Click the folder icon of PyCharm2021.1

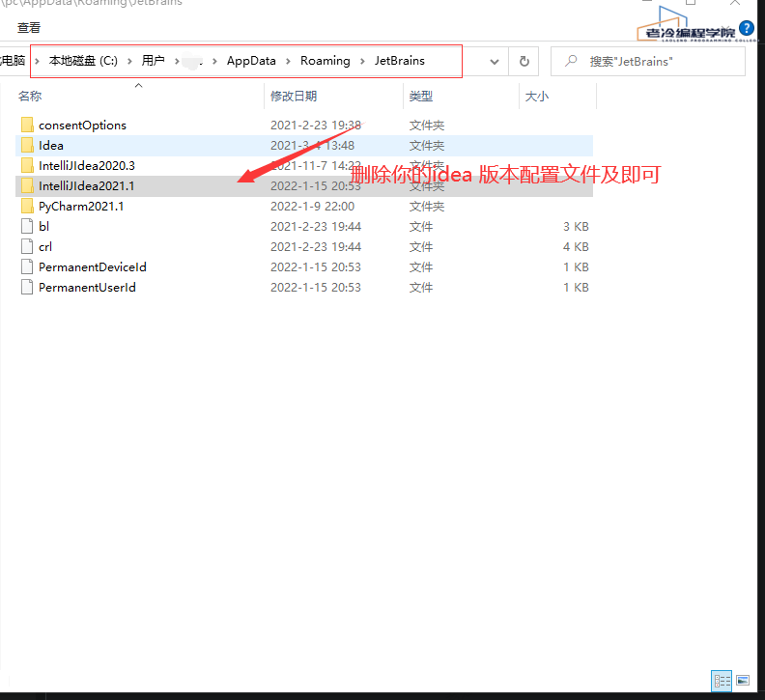[x=27, y=206]
